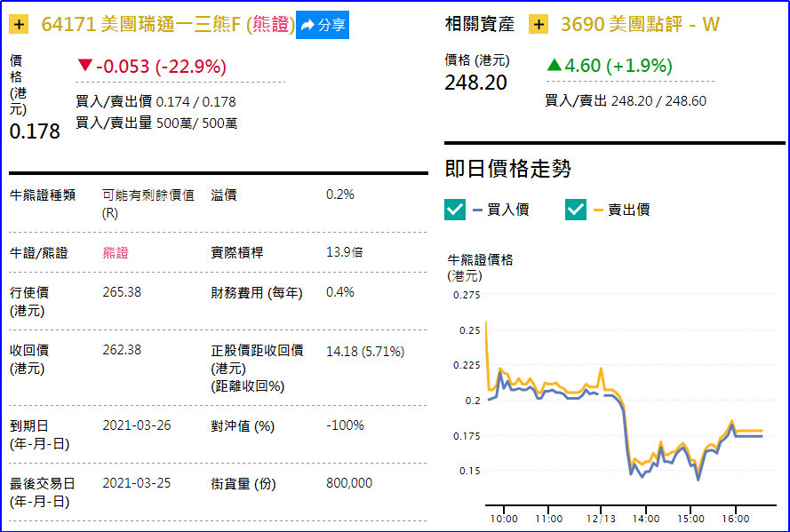The width and height of the screenshot is (790, 532).
Task: Click the -0.053 (-22.9%) price change
Action: 161,66
